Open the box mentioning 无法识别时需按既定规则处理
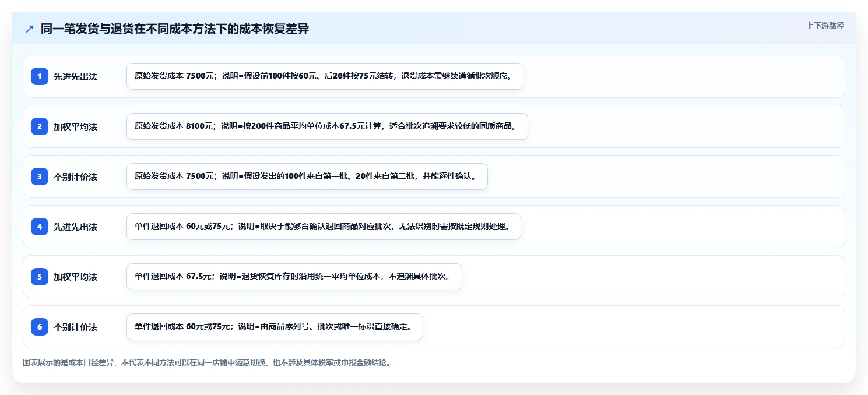The height and width of the screenshot is (395, 868). coord(324,227)
